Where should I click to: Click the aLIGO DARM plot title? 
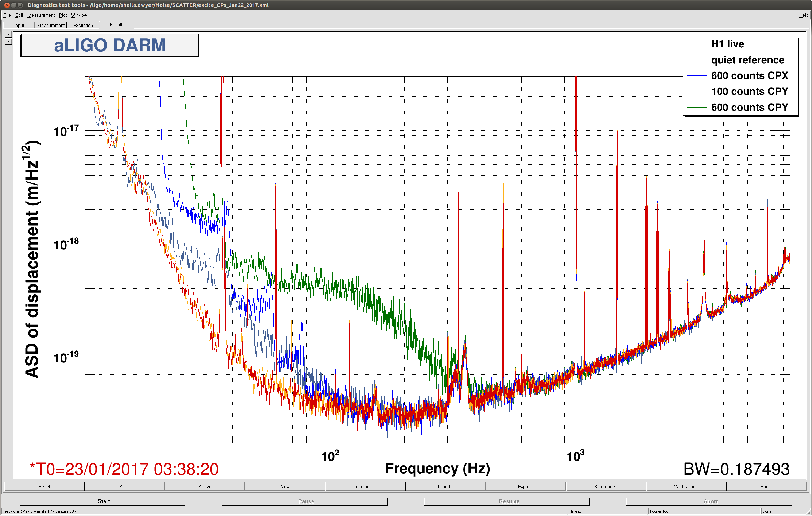pyautogui.click(x=110, y=46)
